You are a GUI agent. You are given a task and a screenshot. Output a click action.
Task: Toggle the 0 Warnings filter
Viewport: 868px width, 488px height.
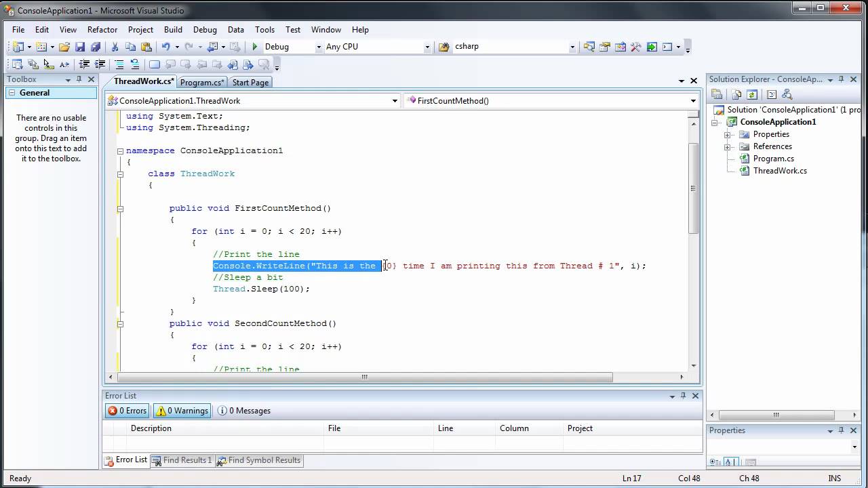click(x=182, y=411)
